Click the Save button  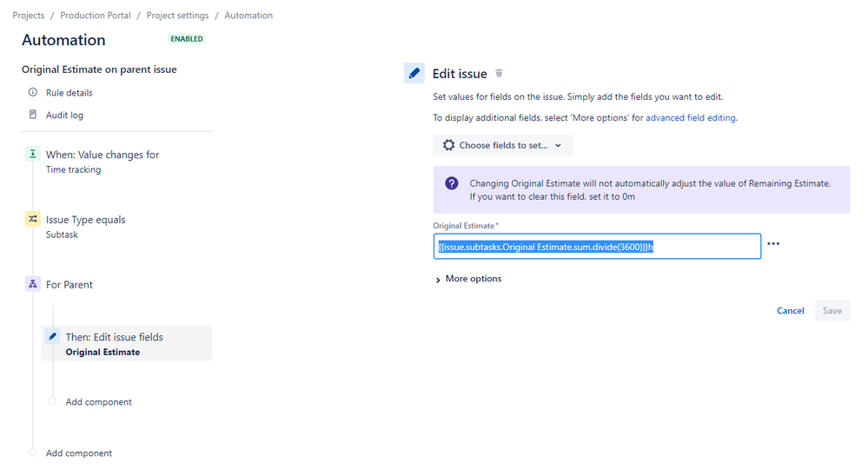click(x=832, y=310)
